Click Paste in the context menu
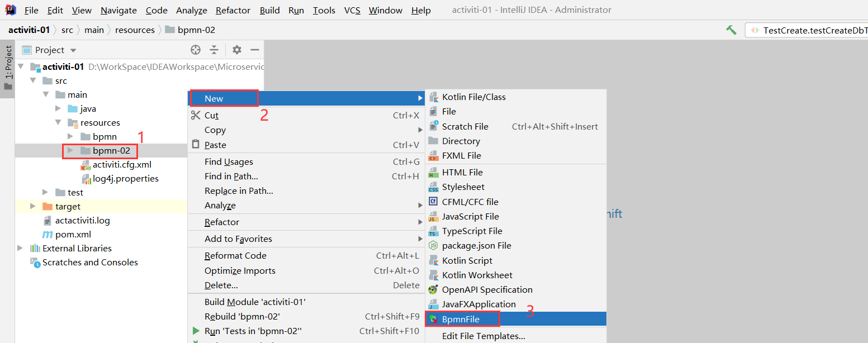This screenshot has height=343, width=868. [306, 145]
